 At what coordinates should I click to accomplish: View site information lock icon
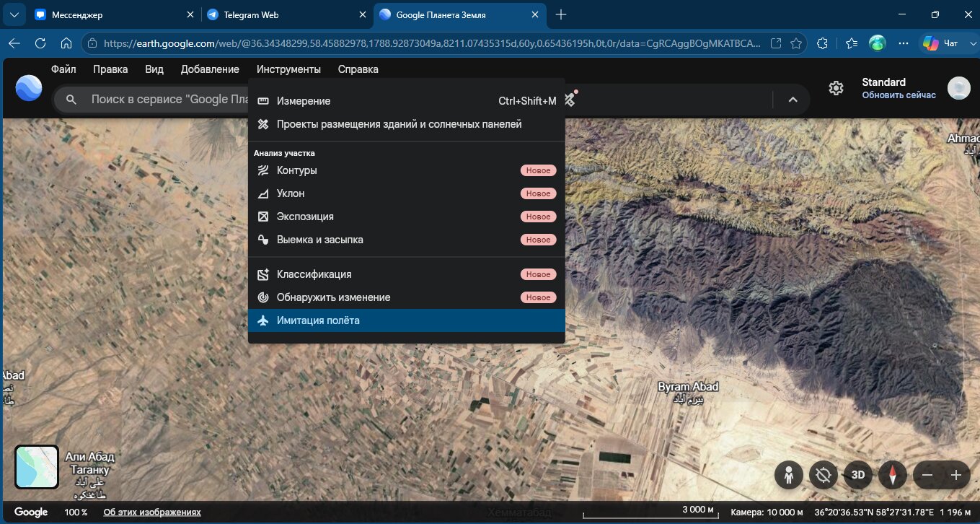tap(92, 43)
